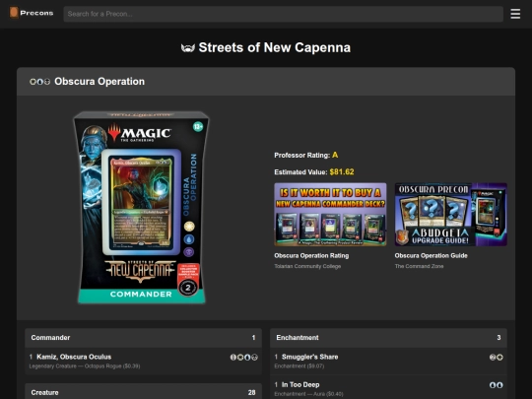Open the Obscura Precon Budget Upgrade Guide thumbnail
The width and height of the screenshot is (532, 399).
[450, 215]
